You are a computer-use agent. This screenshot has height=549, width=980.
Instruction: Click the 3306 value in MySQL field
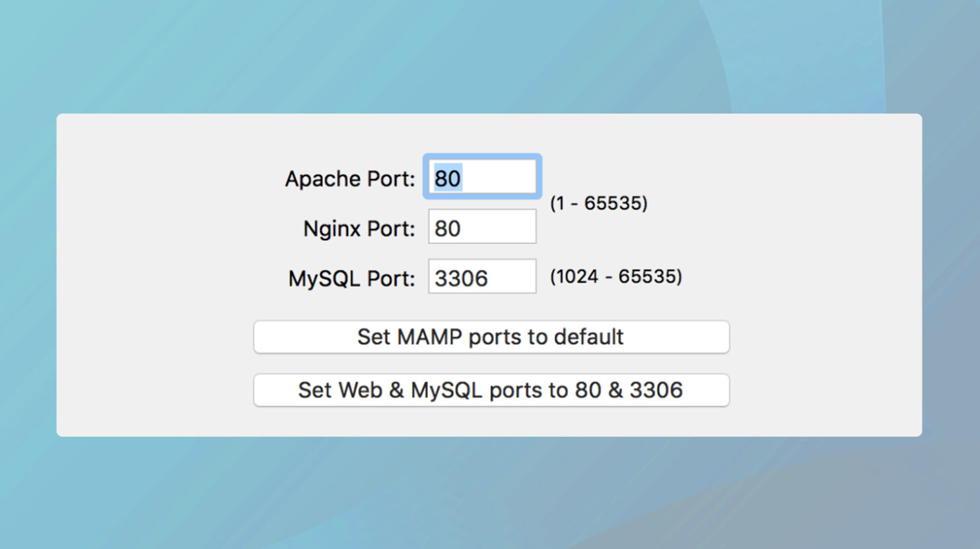click(x=461, y=278)
